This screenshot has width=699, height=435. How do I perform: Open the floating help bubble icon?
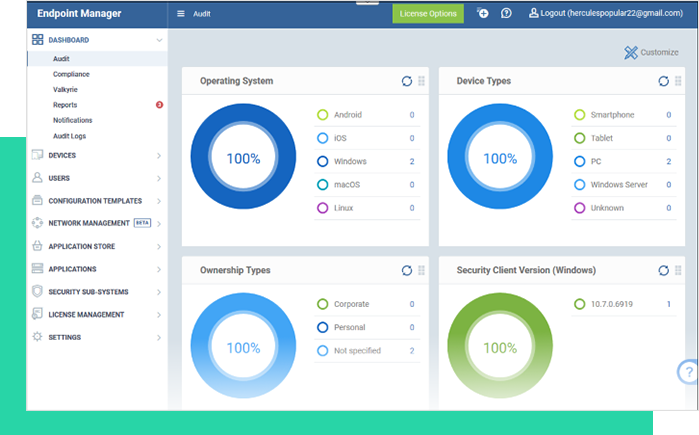pos(689,372)
